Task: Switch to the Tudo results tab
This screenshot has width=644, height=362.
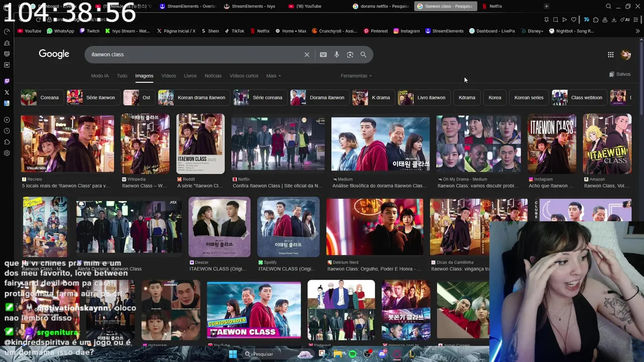Action: [122, 76]
